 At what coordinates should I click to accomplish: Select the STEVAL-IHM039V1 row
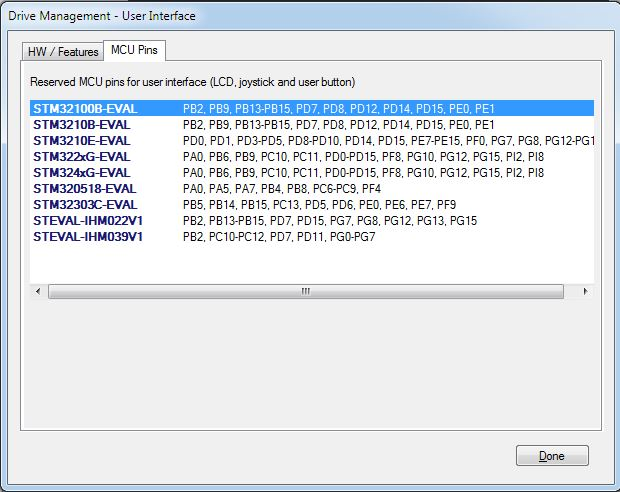[x=312, y=237]
